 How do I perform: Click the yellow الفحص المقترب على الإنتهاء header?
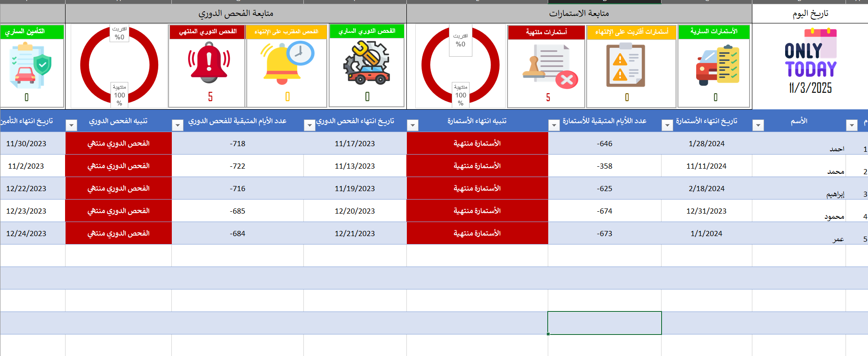pos(287,32)
